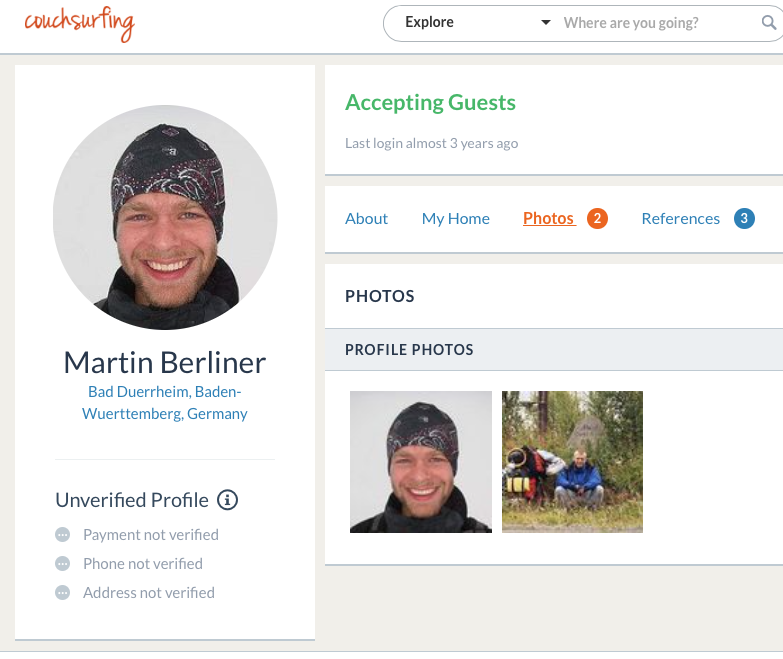Screen dimensions: 783x659
Task: Click the search magnifier icon
Action: pos(769,22)
